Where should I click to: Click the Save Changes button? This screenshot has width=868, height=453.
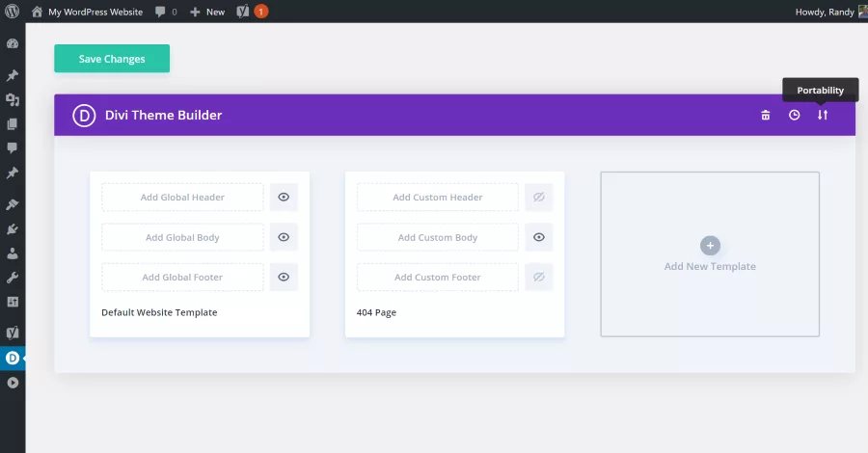[112, 59]
